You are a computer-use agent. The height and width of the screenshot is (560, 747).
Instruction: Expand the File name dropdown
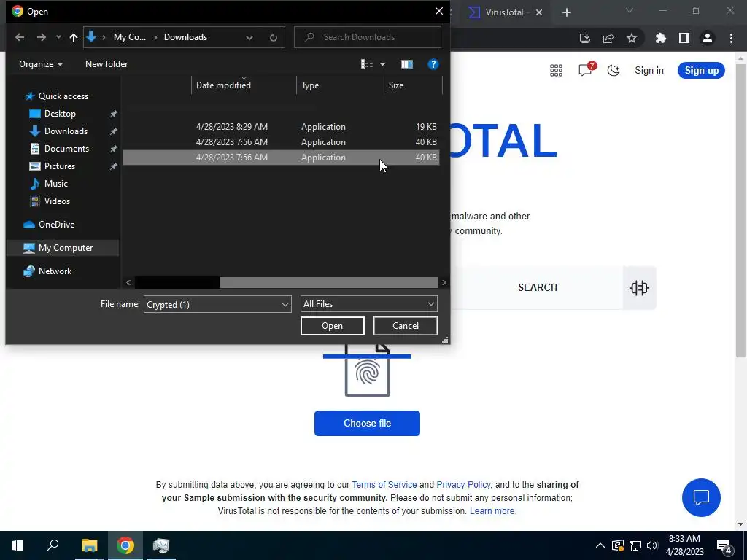(285, 304)
